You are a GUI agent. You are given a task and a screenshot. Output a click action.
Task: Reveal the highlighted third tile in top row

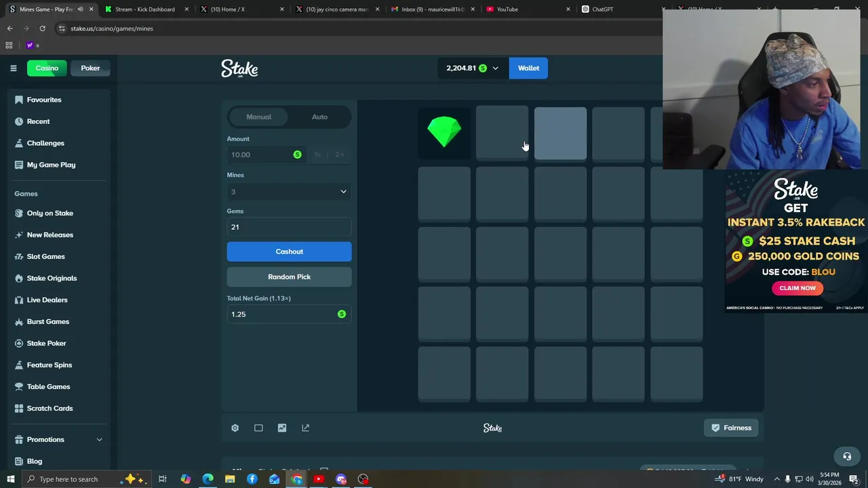click(x=560, y=134)
